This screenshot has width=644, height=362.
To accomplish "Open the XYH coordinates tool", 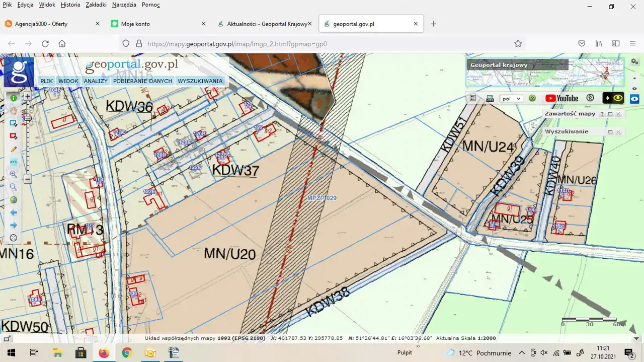I will click(x=14, y=162).
